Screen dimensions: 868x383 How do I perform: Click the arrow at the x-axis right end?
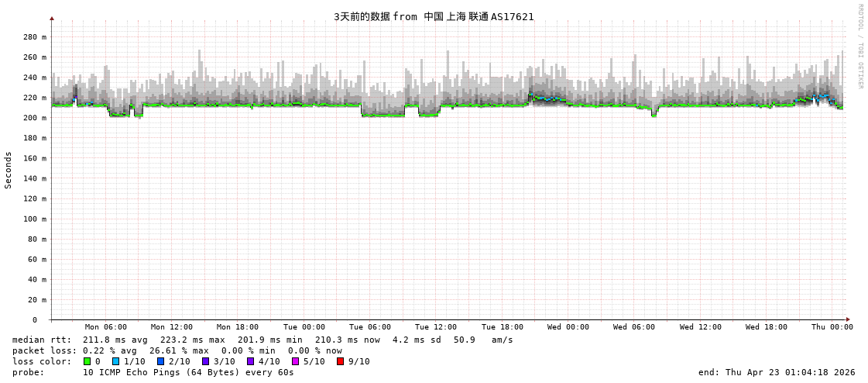click(848, 319)
